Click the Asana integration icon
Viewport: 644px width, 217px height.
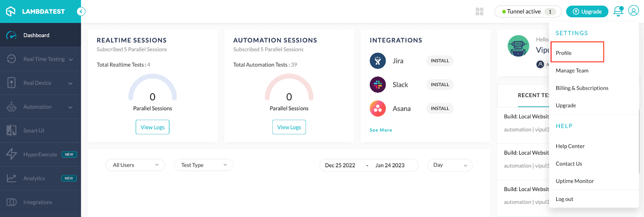pyautogui.click(x=378, y=108)
